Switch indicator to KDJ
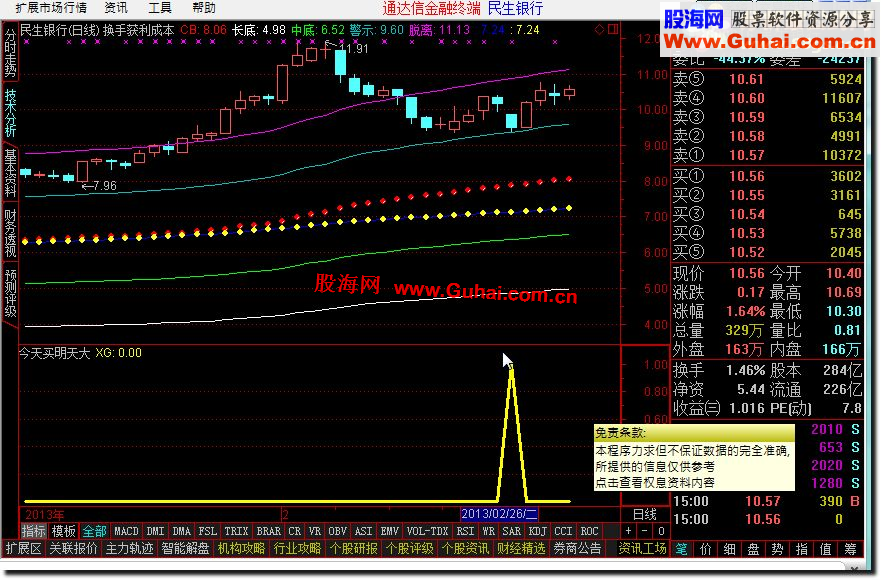Viewport: 882px width, 580px height. (x=538, y=531)
